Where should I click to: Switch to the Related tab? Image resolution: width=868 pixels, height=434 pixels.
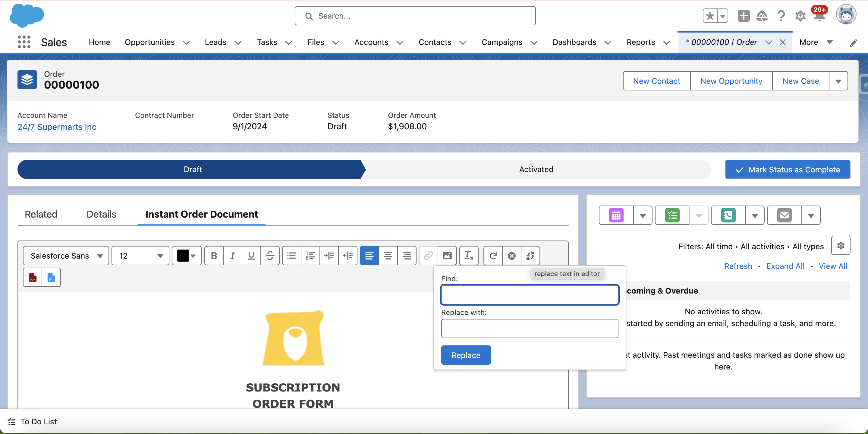41,214
